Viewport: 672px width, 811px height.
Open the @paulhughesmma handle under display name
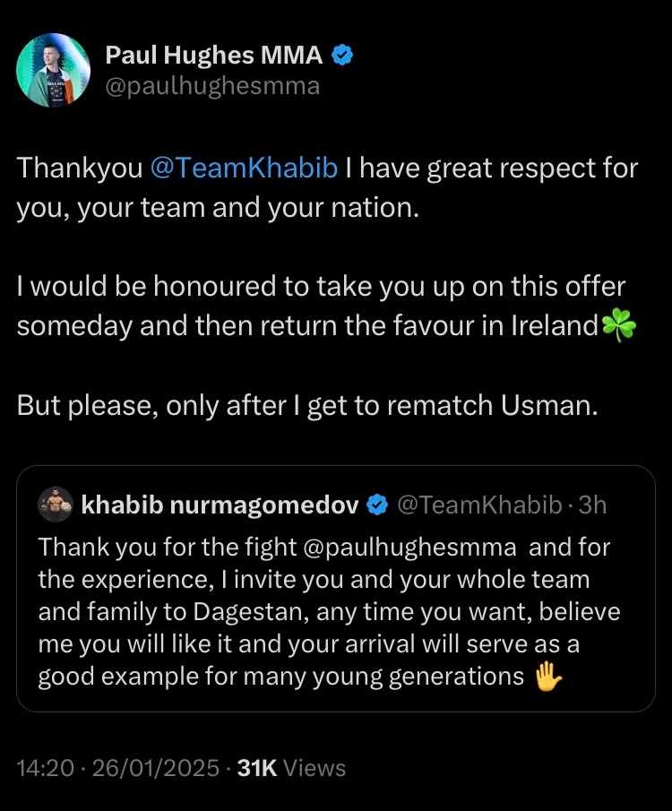tap(212, 86)
